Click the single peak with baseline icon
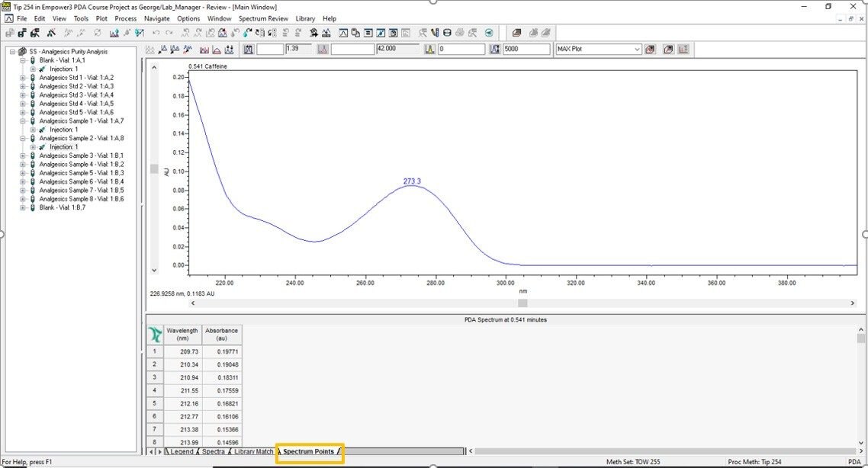 [217, 50]
